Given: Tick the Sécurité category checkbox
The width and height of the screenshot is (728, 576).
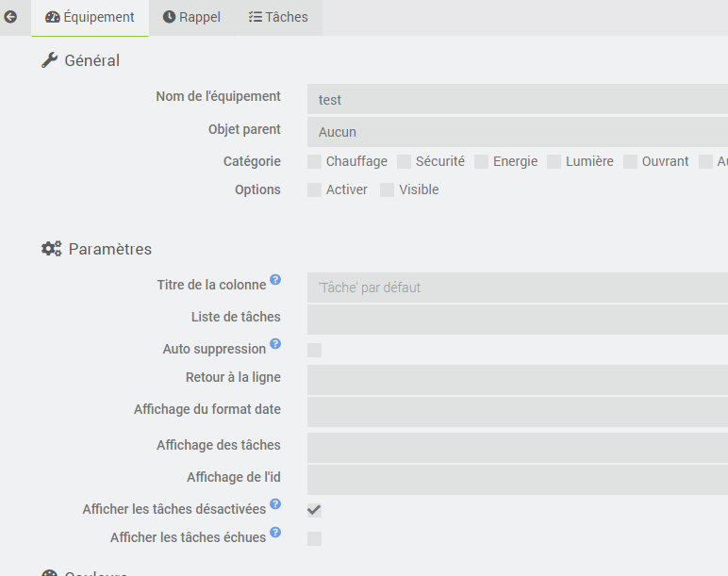Looking at the screenshot, I should pos(405,162).
